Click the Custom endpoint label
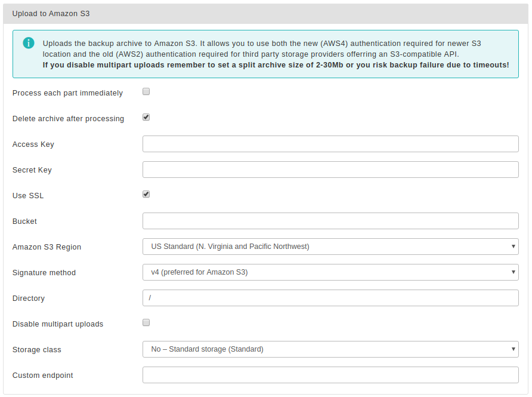 coord(43,376)
